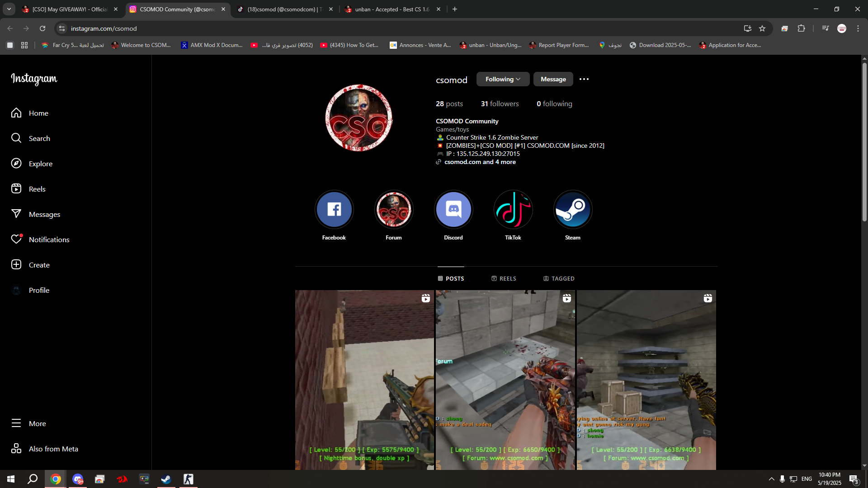Bookmark page with the star icon
The height and width of the screenshot is (488, 868).
click(762, 28)
